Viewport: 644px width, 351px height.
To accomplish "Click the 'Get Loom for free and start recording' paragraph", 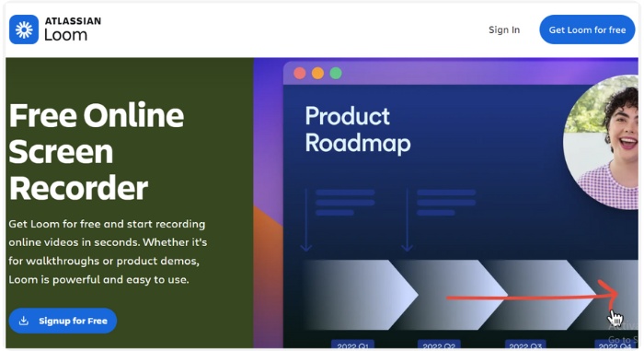I will tap(108, 252).
